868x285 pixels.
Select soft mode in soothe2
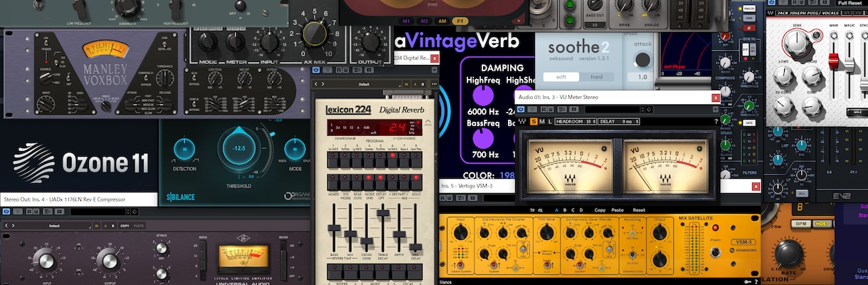561,77
